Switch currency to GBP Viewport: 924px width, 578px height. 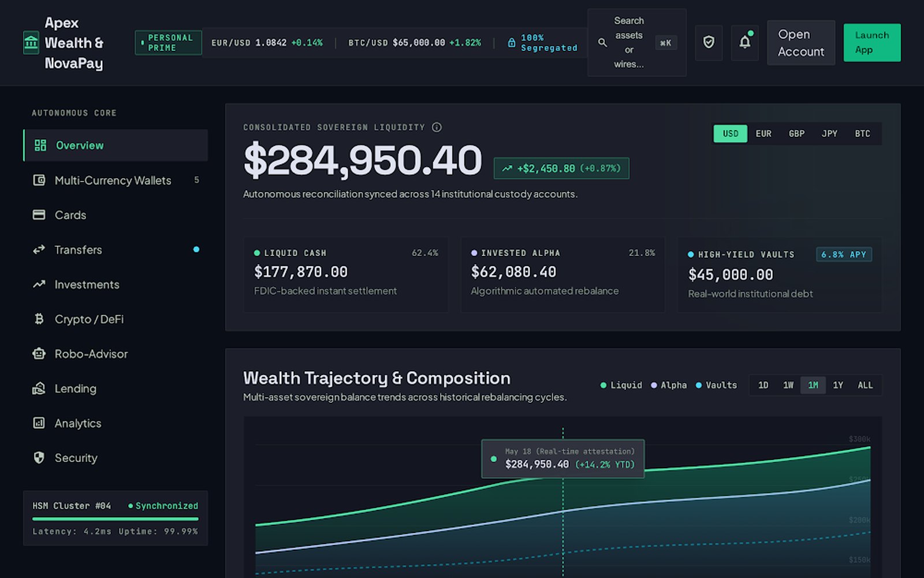click(796, 134)
